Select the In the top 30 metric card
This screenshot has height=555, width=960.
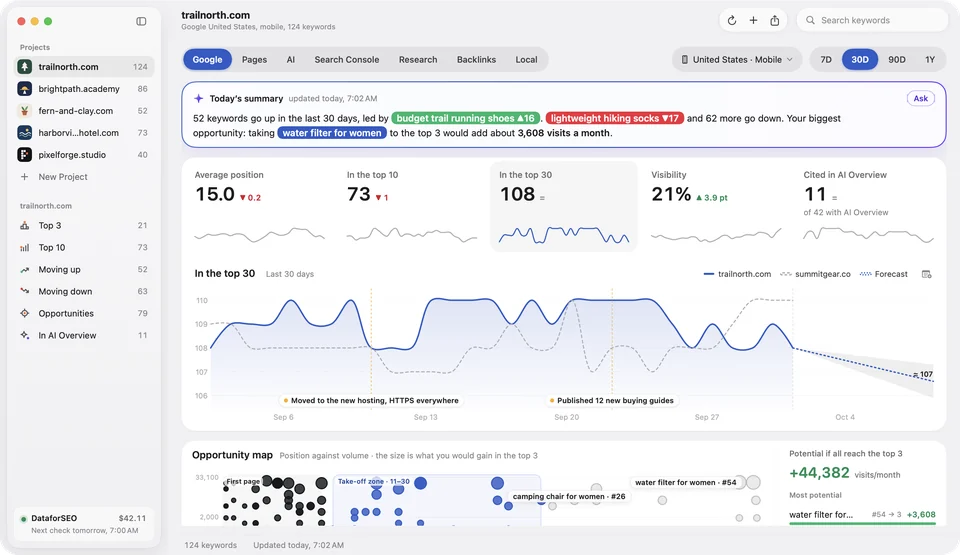pos(563,206)
